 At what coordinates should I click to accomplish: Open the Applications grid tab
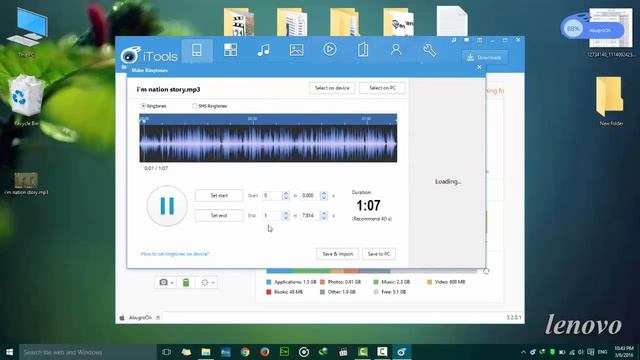point(230,50)
